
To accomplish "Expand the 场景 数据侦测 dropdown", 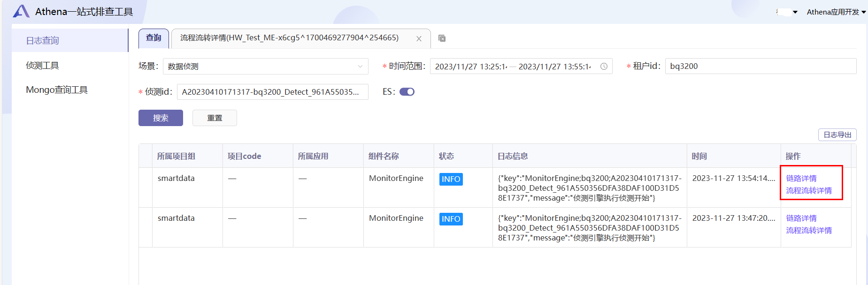I will point(266,66).
